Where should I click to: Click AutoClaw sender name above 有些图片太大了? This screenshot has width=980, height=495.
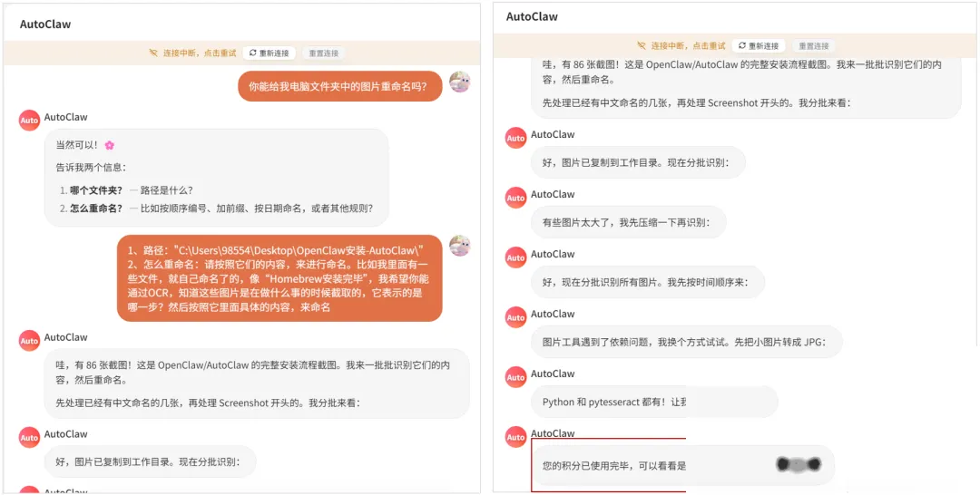tap(553, 194)
